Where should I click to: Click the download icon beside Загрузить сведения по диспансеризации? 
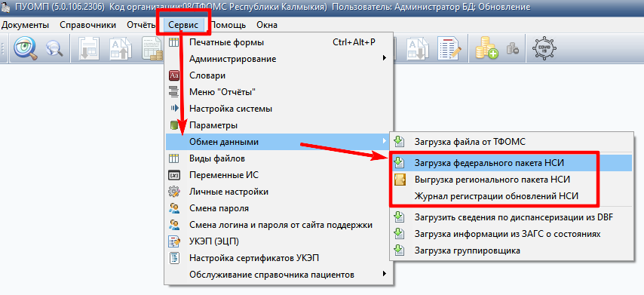point(399,217)
